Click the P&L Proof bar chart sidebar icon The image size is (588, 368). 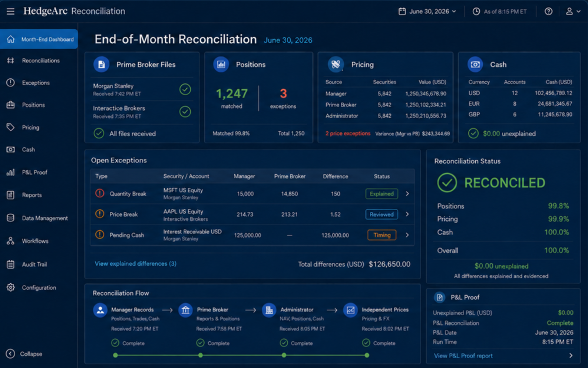point(10,172)
